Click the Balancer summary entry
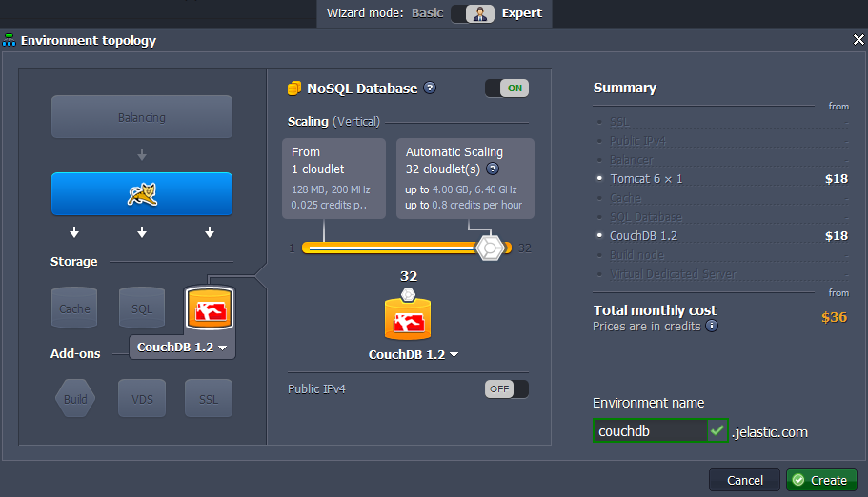The image size is (868, 497). click(720, 160)
